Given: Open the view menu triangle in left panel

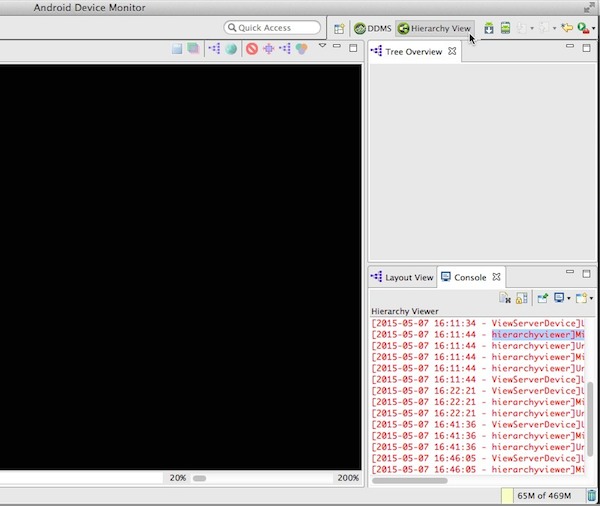Looking at the screenshot, I should tap(322, 46).
